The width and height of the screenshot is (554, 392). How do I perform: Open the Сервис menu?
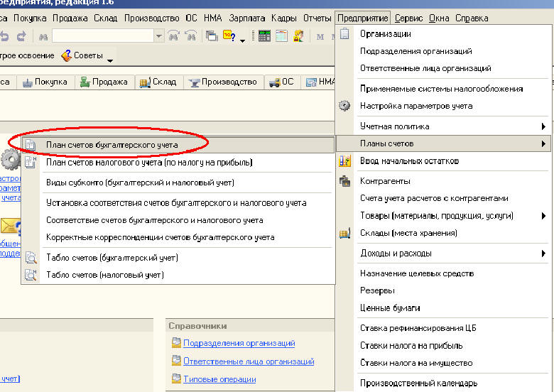click(408, 18)
